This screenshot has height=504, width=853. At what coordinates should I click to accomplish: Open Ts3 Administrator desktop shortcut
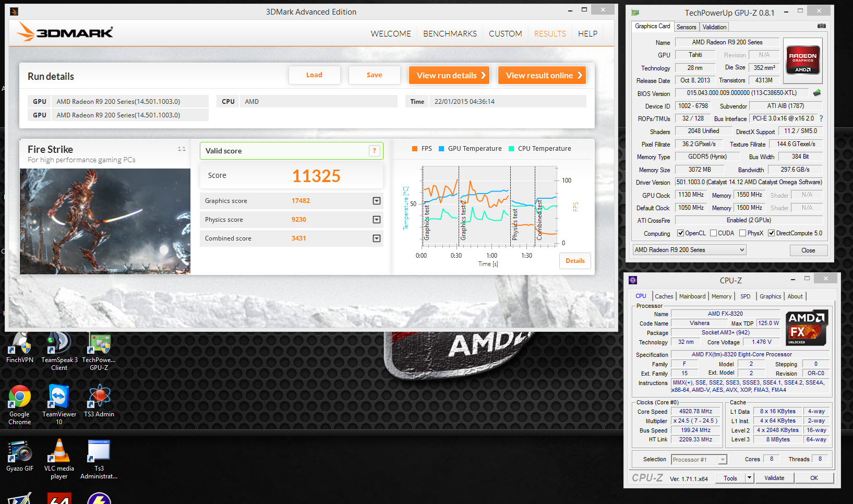pos(99,459)
